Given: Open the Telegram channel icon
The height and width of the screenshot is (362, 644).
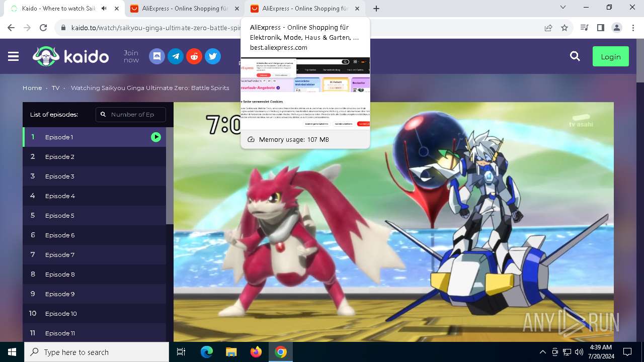Looking at the screenshot, I should pyautogui.click(x=176, y=56).
